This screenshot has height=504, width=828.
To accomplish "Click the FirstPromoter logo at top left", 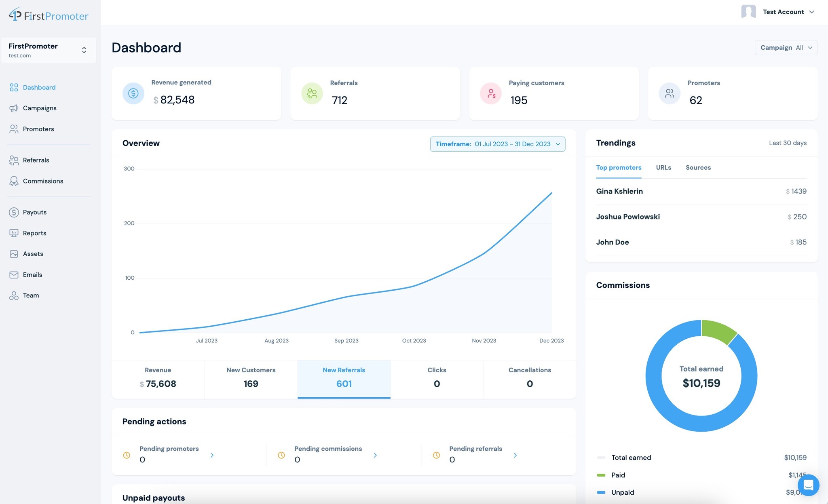I will [48, 15].
